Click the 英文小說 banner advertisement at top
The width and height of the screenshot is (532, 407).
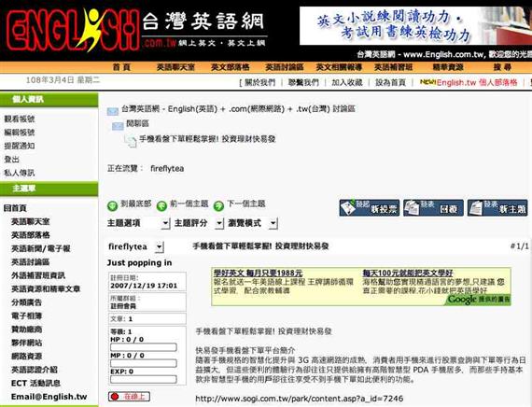415,25
